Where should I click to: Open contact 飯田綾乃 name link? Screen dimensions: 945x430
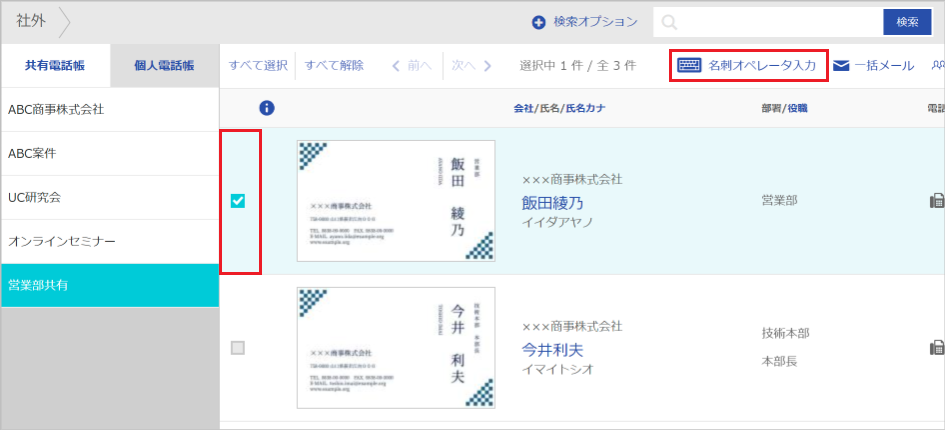(x=552, y=203)
